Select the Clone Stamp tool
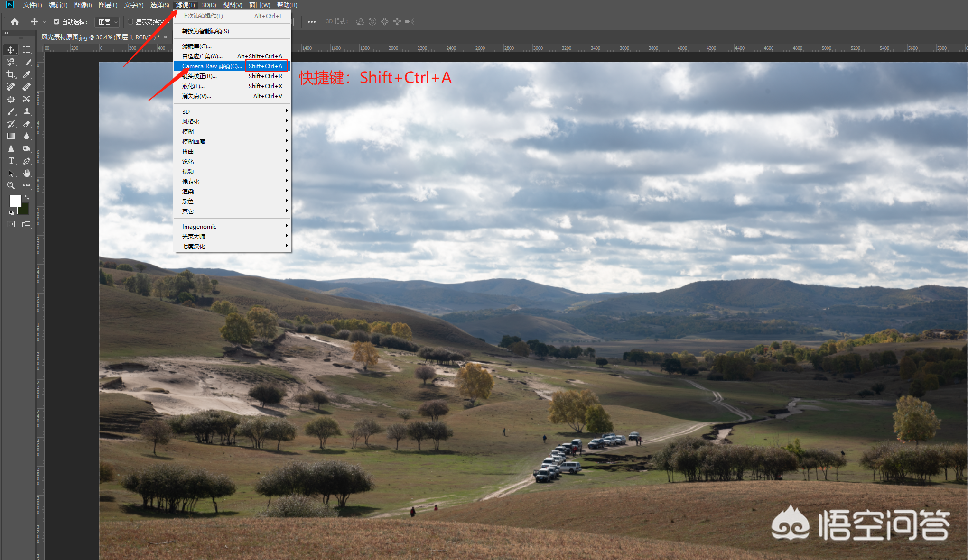 (27, 111)
